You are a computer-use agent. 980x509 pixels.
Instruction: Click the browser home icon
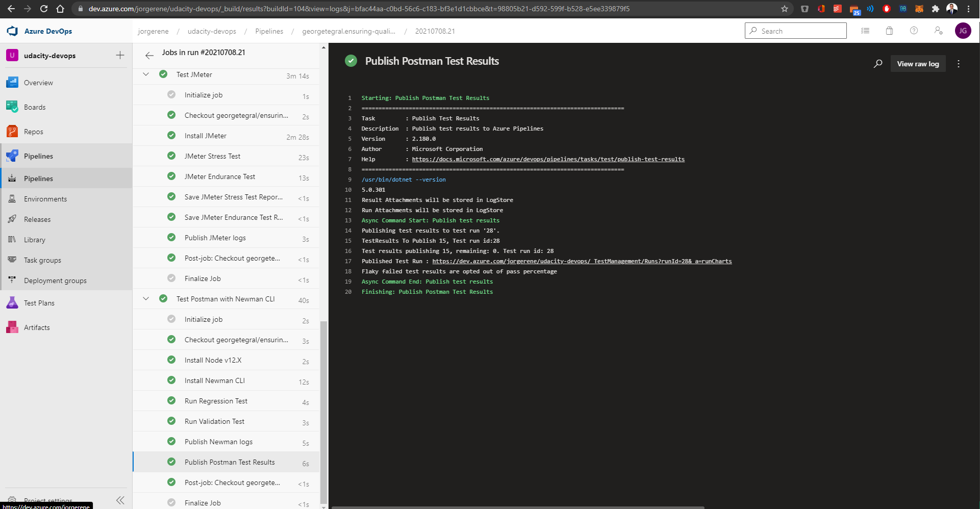point(60,9)
